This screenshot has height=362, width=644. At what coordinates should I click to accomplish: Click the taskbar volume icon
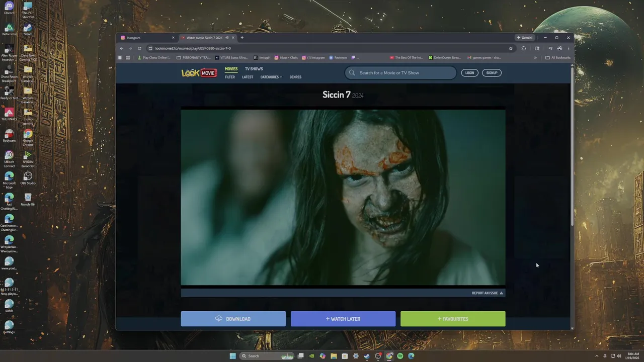[x=619, y=356]
